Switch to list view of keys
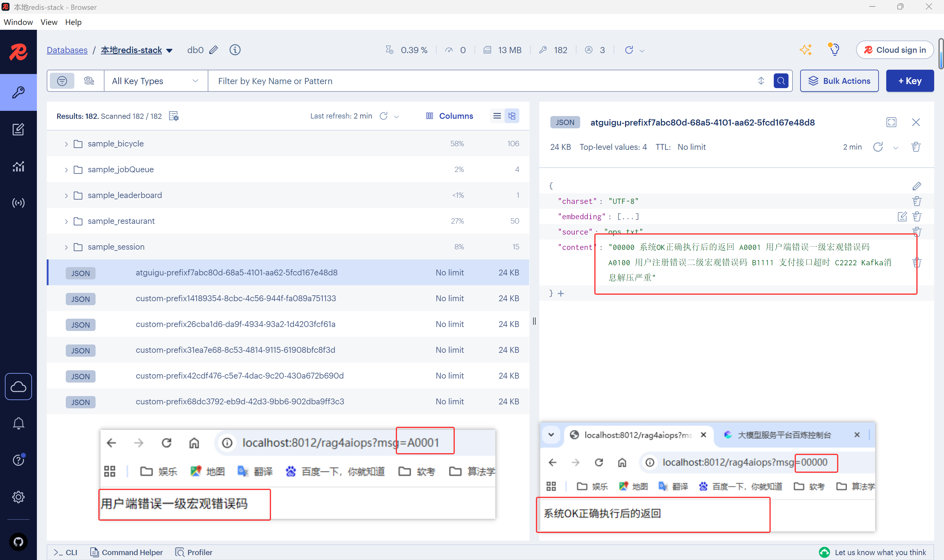The image size is (944, 560). click(x=497, y=116)
